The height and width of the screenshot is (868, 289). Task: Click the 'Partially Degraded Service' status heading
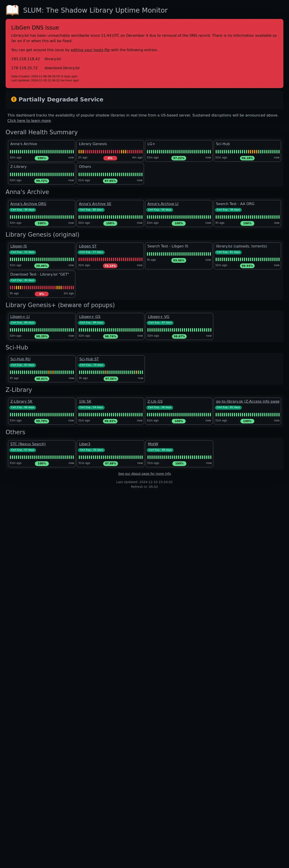pyautogui.click(x=61, y=99)
